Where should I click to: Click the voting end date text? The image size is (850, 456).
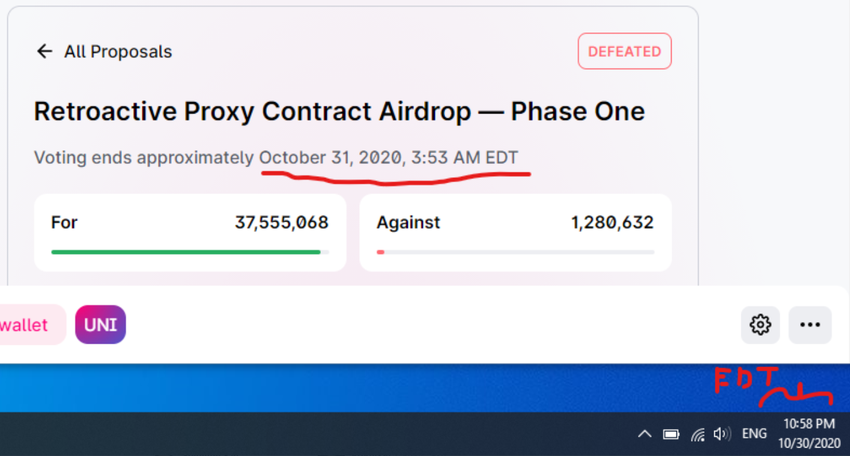(x=388, y=158)
